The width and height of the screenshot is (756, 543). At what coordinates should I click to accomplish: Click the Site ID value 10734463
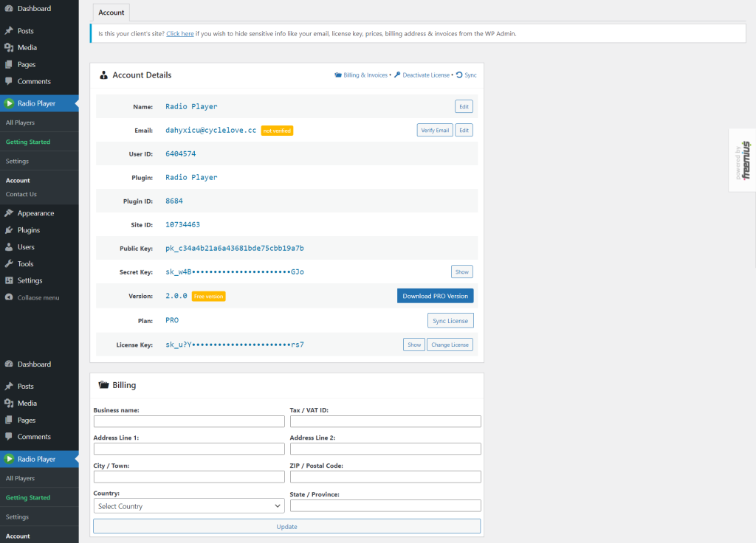click(183, 224)
